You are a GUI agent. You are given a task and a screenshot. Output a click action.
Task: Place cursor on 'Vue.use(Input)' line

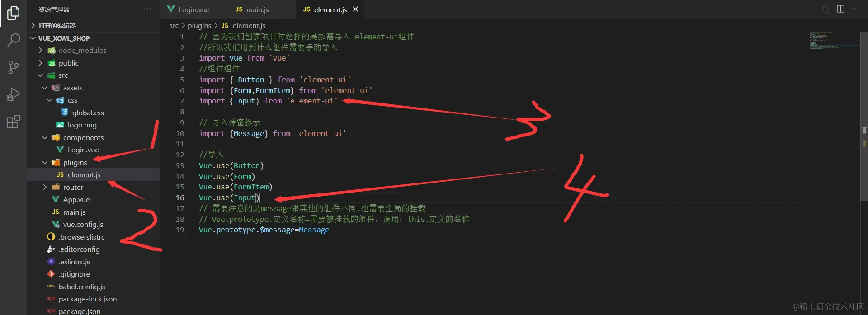(229, 198)
